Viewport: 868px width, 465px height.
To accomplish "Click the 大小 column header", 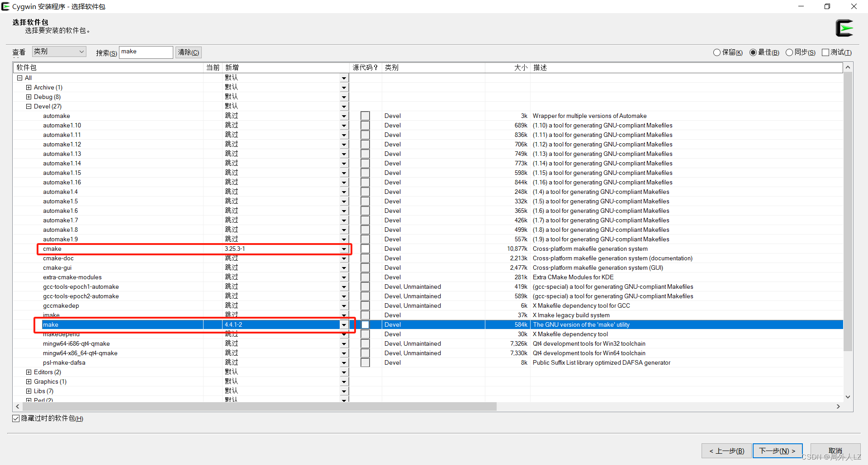I will [508, 68].
